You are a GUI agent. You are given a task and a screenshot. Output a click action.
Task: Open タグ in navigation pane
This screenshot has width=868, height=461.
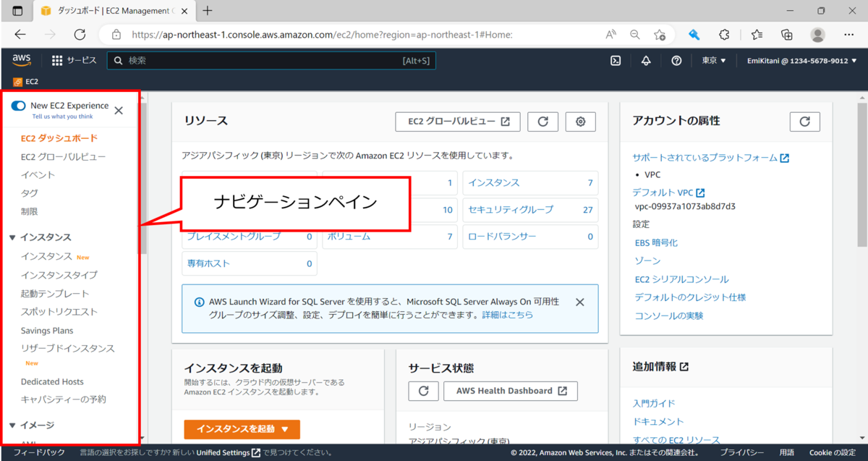click(30, 193)
